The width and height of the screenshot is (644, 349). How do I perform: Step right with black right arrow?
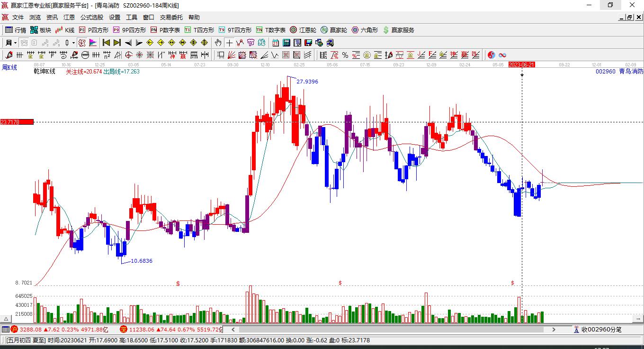(139, 43)
